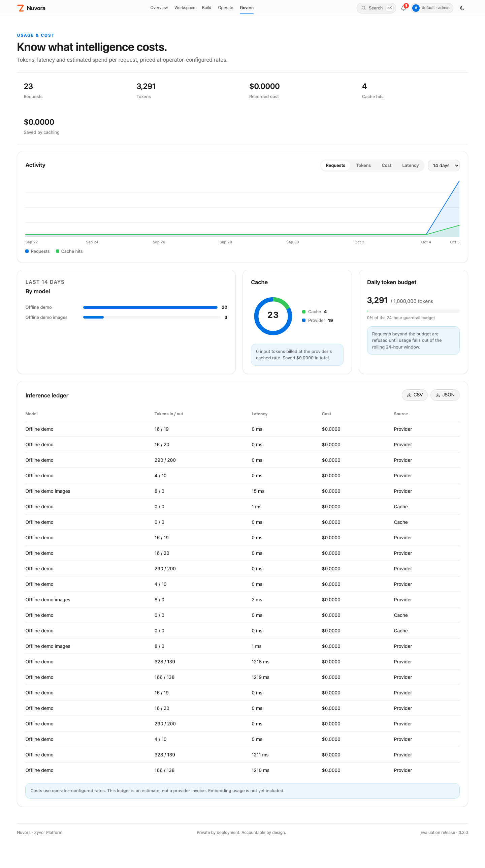Open the default · admin account menu
The image size is (485, 868).
click(x=432, y=8)
